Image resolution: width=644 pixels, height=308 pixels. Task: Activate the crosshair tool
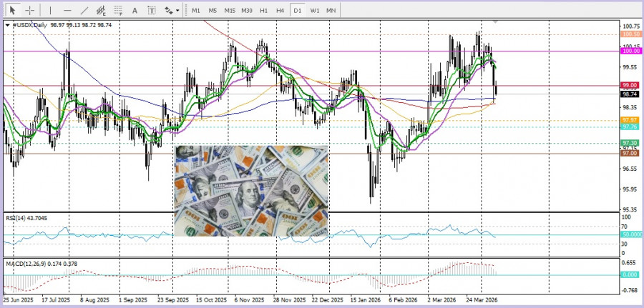(30, 11)
